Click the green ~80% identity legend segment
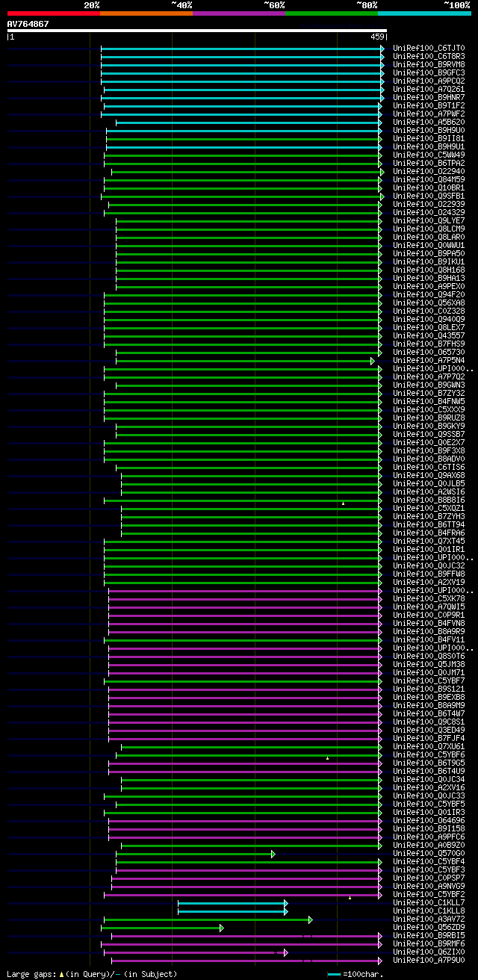Image resolution: width=478 pixels, height=980 pixels. tap(332, 13)
